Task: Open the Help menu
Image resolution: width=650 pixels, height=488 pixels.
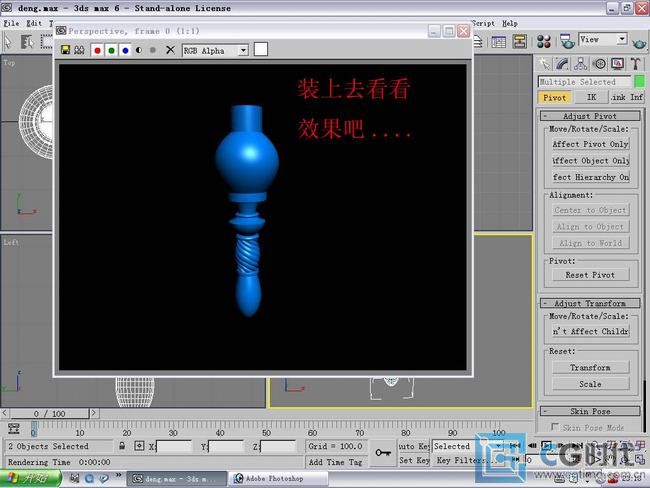Action: pyautogui.click(x=509, y=23)
